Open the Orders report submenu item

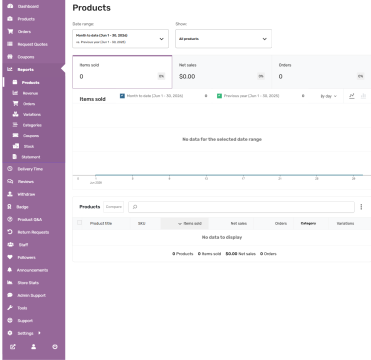[x=29, y=104]
